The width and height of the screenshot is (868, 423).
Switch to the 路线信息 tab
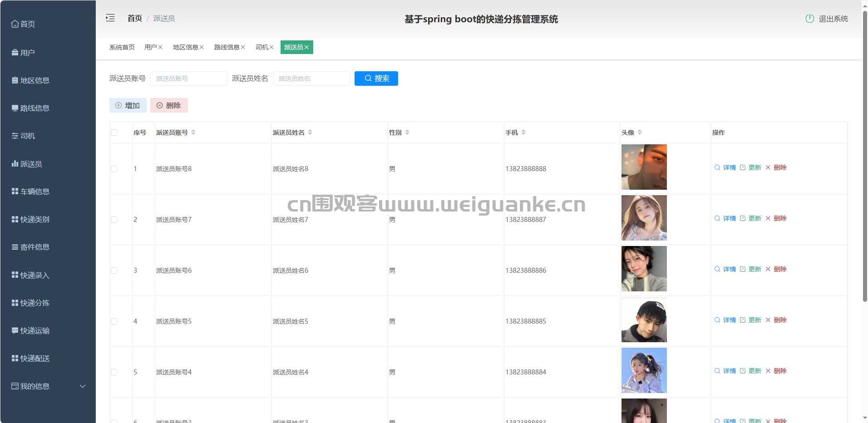click(227, 47)
